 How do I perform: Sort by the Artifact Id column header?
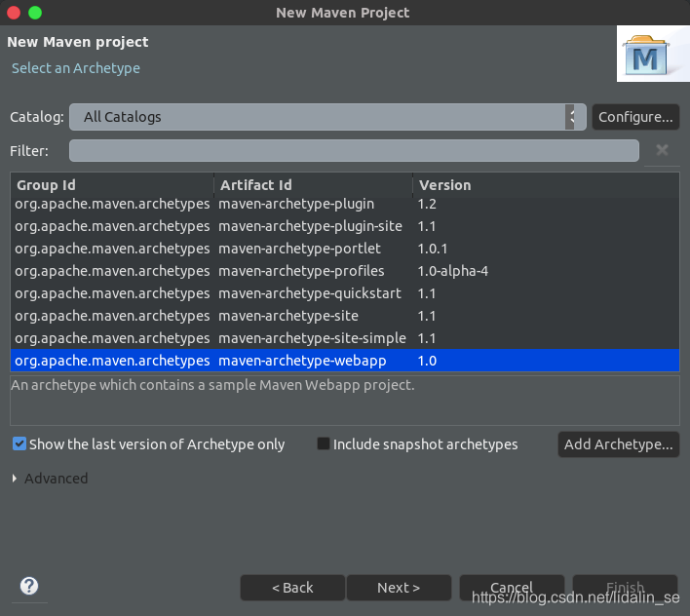pos(313,185)
